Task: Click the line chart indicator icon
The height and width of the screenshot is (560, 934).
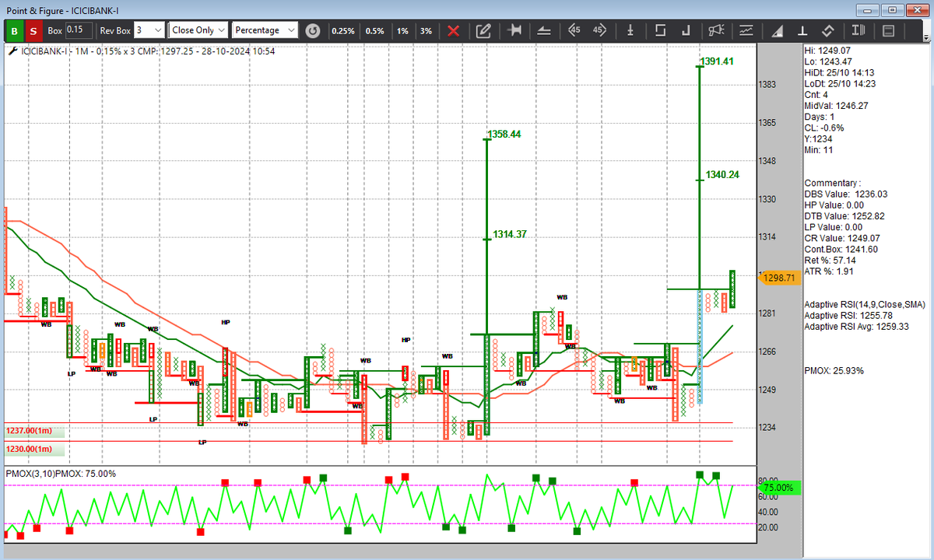Action: click(x=746, y=31)
